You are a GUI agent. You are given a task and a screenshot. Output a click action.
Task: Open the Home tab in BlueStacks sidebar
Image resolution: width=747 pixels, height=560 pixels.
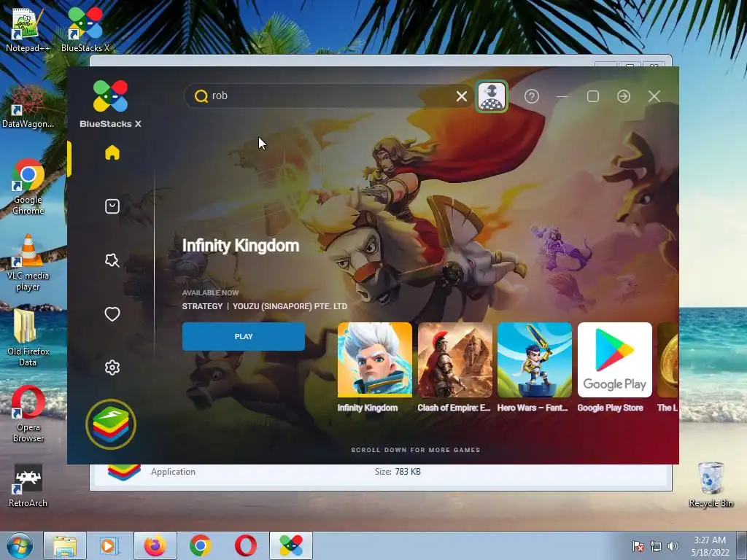pos(112,152)
